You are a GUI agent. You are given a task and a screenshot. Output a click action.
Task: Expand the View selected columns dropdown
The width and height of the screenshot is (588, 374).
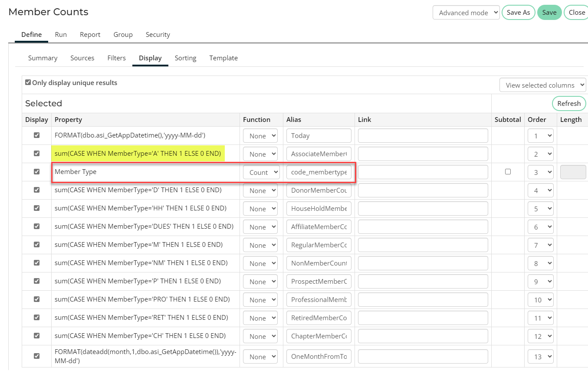542,85
